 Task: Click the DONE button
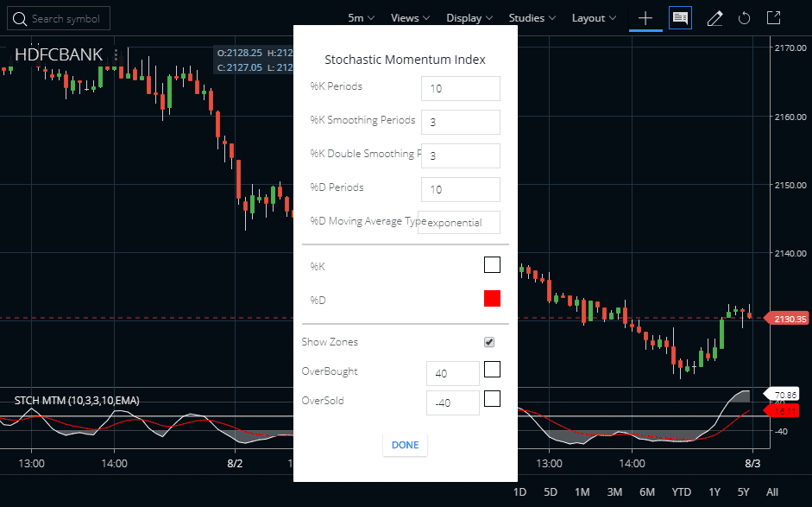(405, 445)
